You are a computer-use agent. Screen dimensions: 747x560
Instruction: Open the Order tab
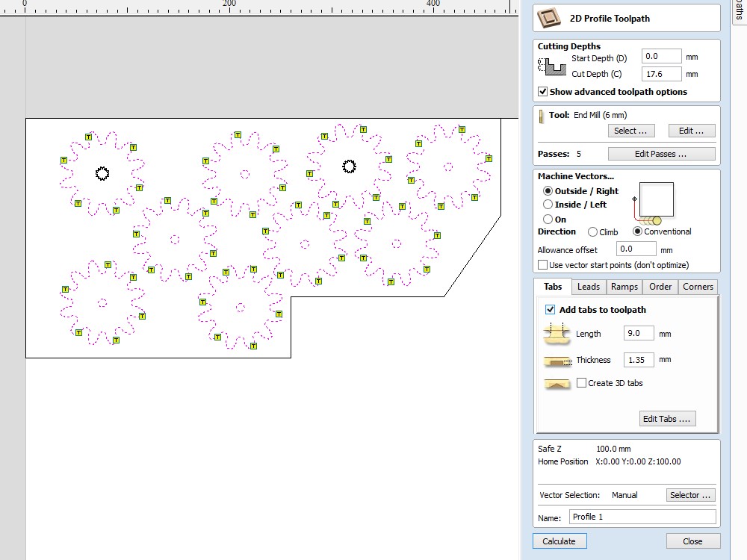pos(660,287)
